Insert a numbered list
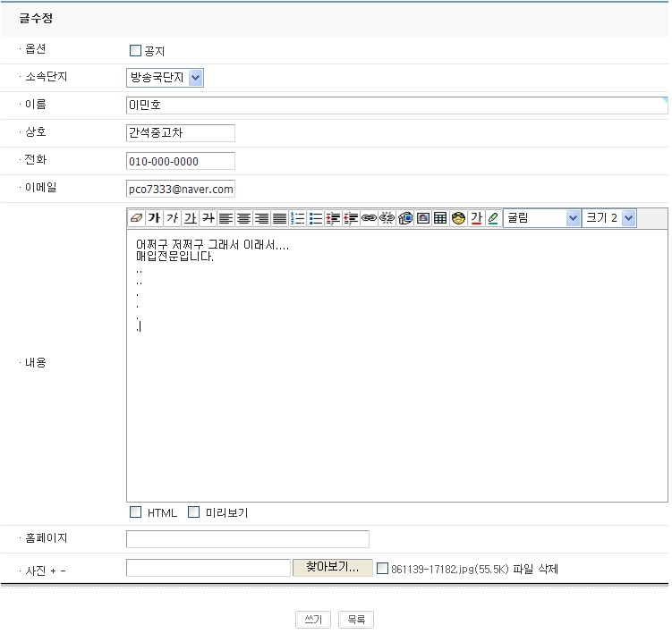The image size is (672, 634). 298,218
